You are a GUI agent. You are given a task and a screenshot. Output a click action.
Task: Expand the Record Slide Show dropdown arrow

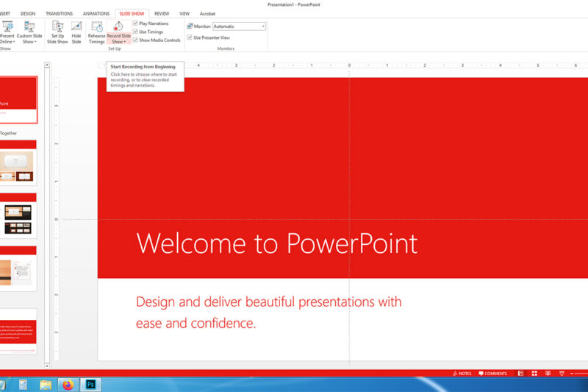125,42
